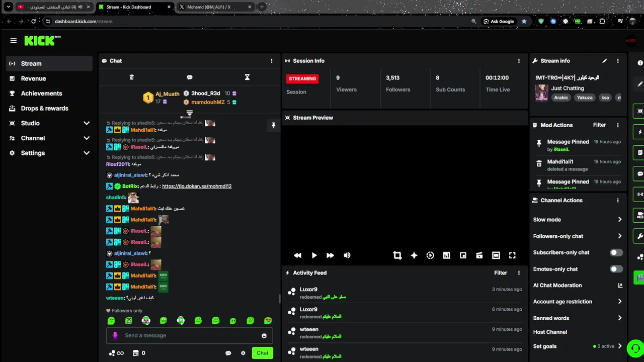
Task: Focus the Send a message field
Action: tap(189, 335)
